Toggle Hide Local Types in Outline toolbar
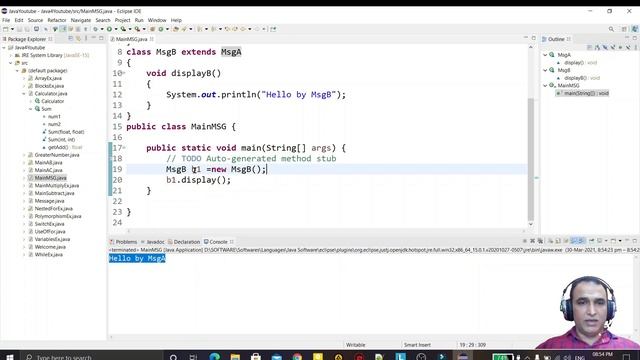This screenshot has height=360, width=640. click(628, 47)
